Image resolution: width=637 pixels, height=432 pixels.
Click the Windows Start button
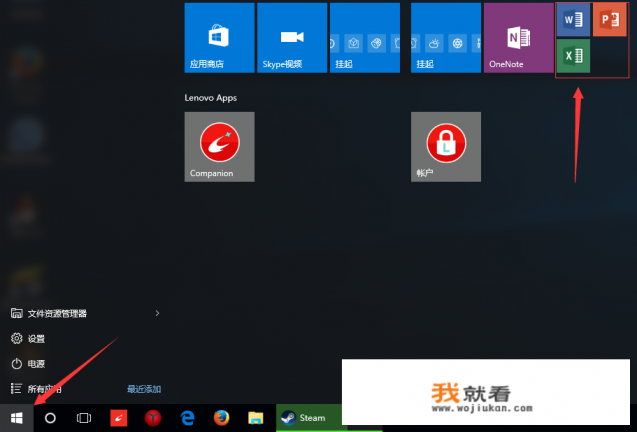[x=17, y=418]
